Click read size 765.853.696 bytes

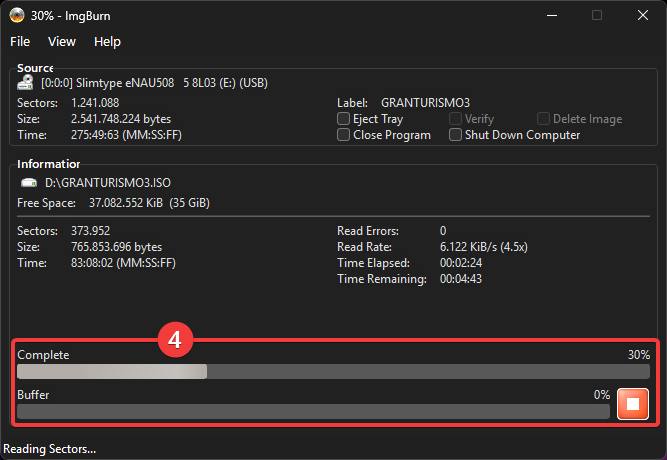116,247
